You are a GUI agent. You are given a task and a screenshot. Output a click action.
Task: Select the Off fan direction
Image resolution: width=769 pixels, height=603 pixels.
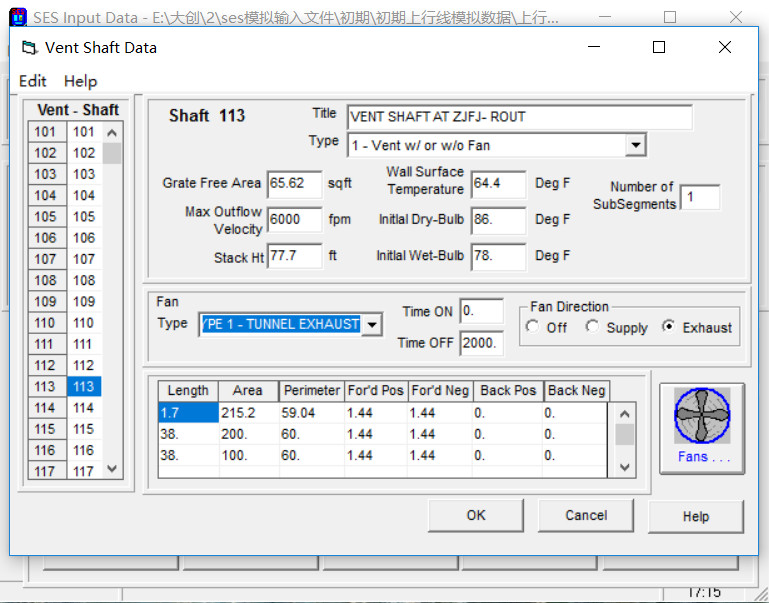(533, 328)
